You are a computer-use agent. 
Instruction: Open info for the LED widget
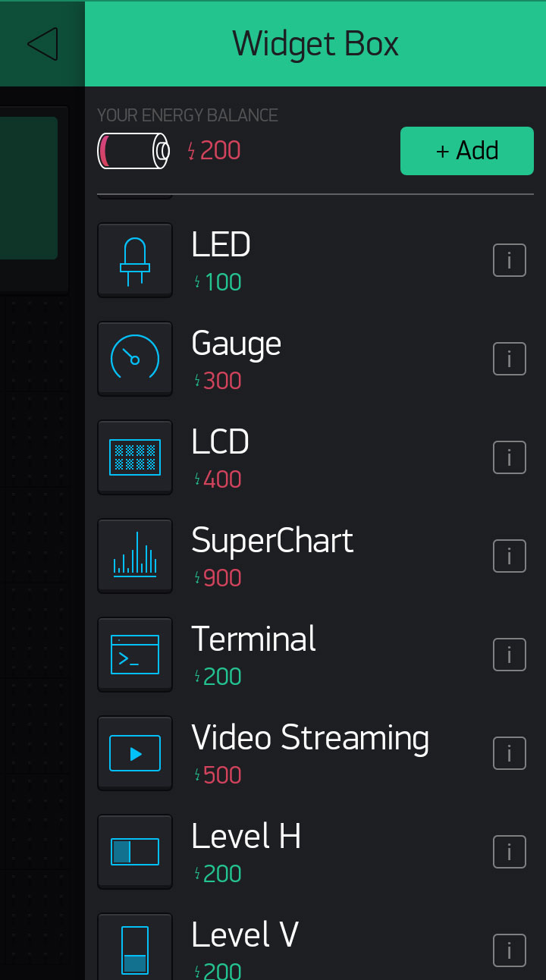[x=509, y=260]
